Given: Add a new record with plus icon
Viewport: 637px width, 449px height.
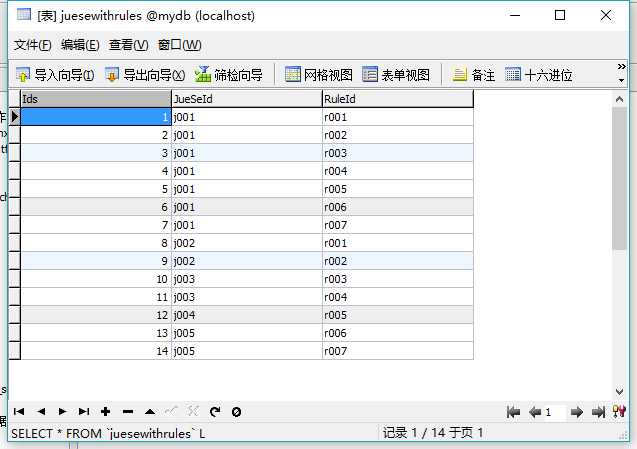Looking at the screenshot, I should point(106,412).
